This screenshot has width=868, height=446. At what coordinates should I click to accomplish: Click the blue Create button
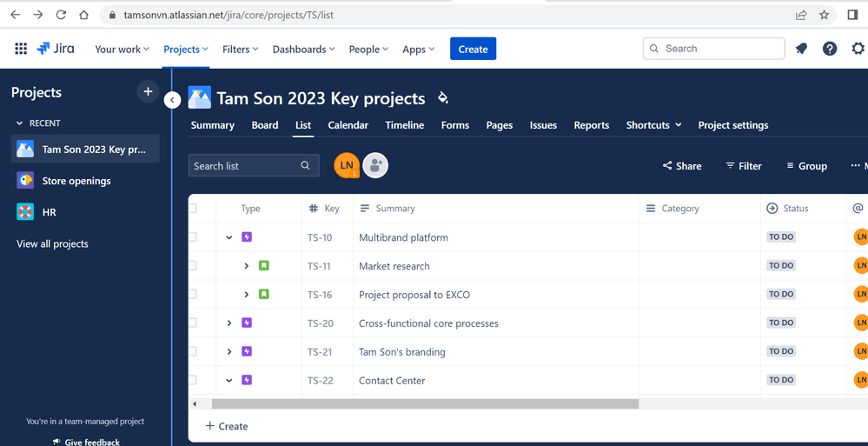click(473, 49)
